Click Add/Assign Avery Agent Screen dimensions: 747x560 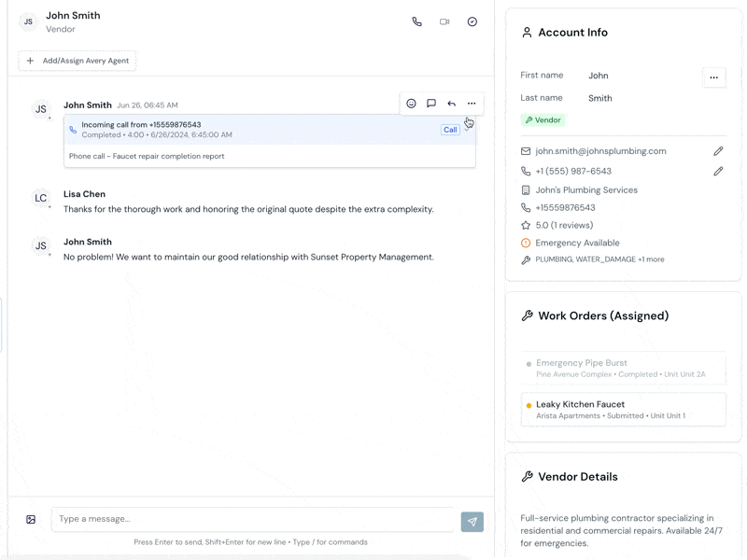pyautogui.click(x=77, y=60)
